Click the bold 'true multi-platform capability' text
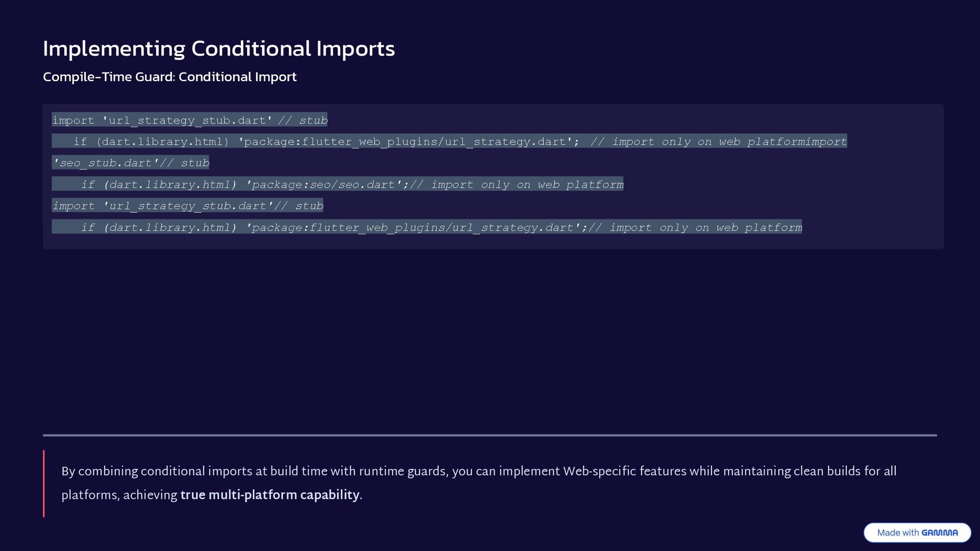Viewport: 980px width, 551px height. pyautogui.click(x=269, y=495)
